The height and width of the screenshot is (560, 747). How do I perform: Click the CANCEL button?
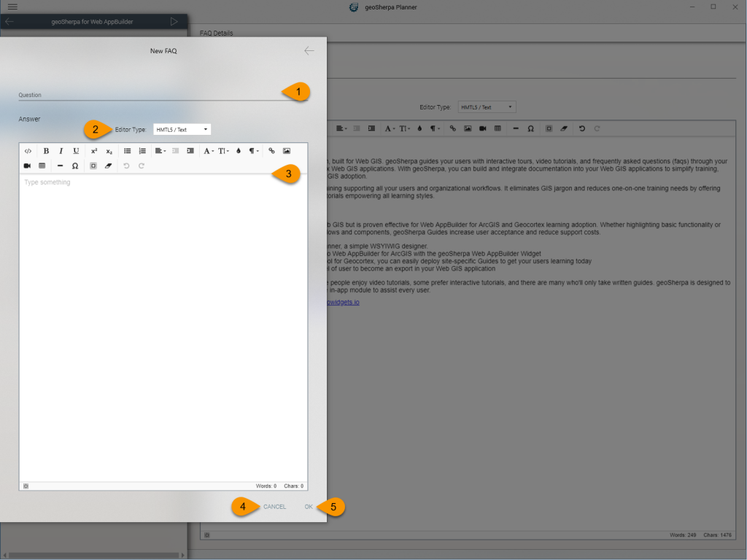click(x=275, y=507)
